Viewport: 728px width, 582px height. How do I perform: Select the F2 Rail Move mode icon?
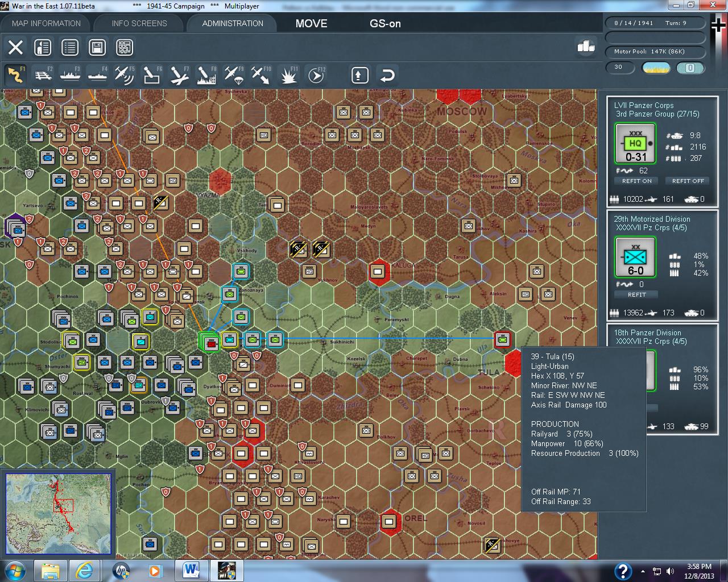click(43, 75)
